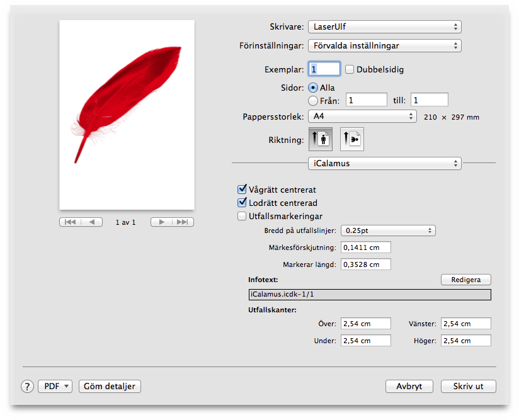This screenshot has width=519, height=420.
Task: Click Skriv ut button
Action: [x=469, y=386]
